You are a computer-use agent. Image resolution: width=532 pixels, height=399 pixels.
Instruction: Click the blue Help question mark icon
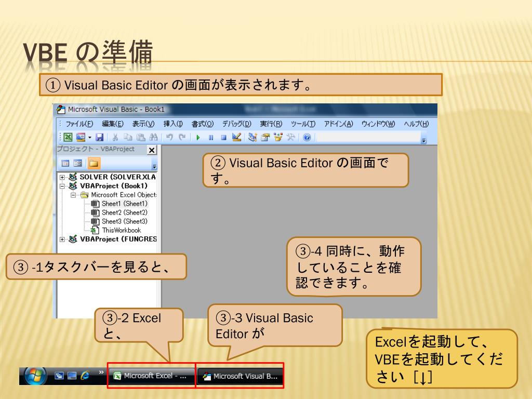point(307,137)
